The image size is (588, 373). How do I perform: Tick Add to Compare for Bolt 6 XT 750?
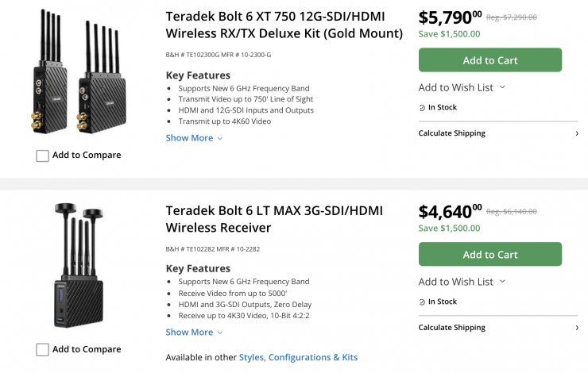[43, 156]
